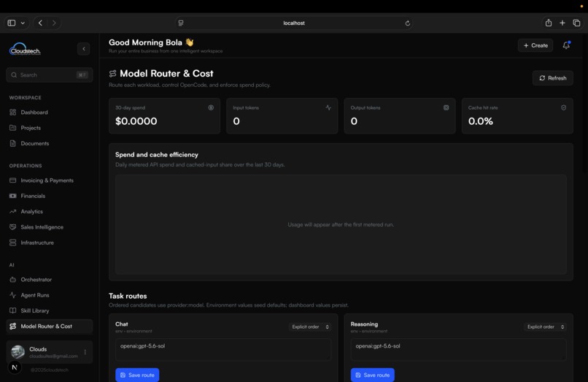The image size is (588, 382).
Task: Click the 'Task routes' heading
Action: tap(128, 296)
